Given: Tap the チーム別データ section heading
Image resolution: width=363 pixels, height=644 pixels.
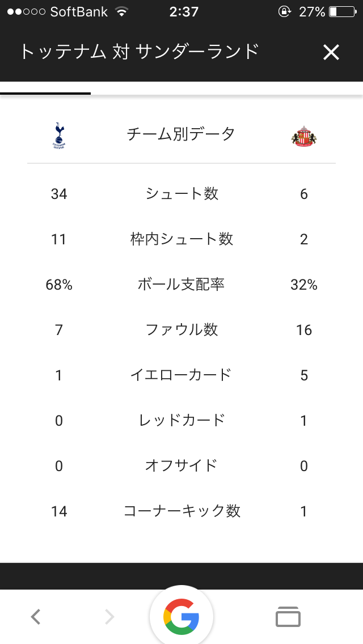Looking at the screenshot, I should click(x=181, y=134).
